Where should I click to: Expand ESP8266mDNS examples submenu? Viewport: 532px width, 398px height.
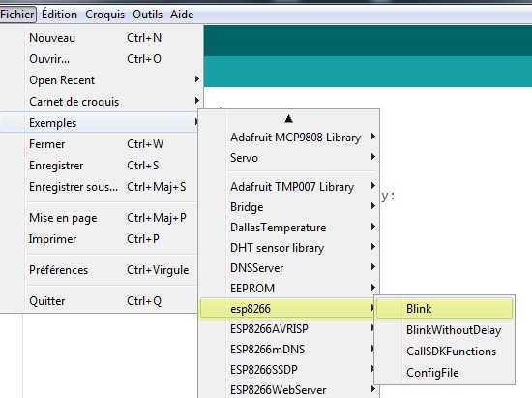287,350
